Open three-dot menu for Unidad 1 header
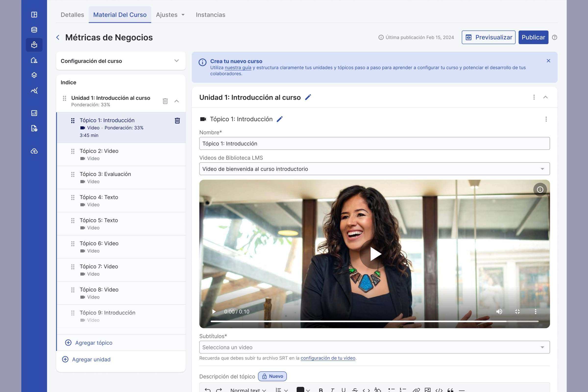The image size is (588, 392). pyautogui.click(x=534, y=97)
